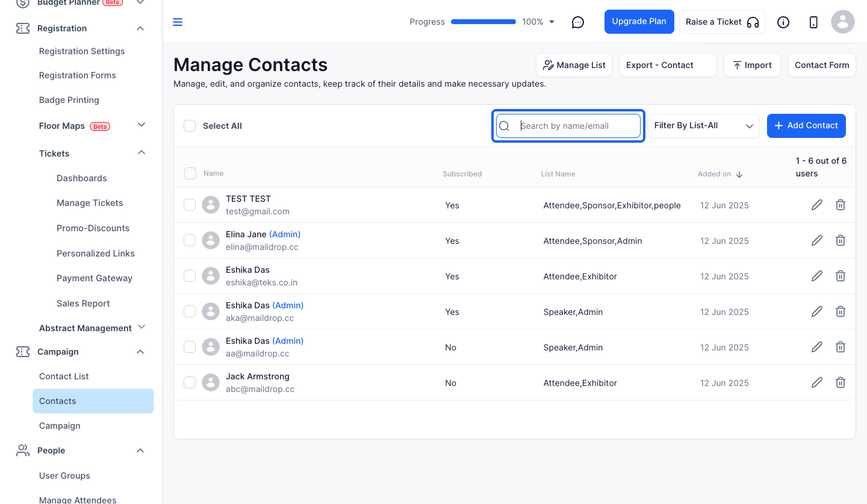Edit the aa@maildrop.cc contact
Viewport: 867px width, 504px height.
point(817,347)
